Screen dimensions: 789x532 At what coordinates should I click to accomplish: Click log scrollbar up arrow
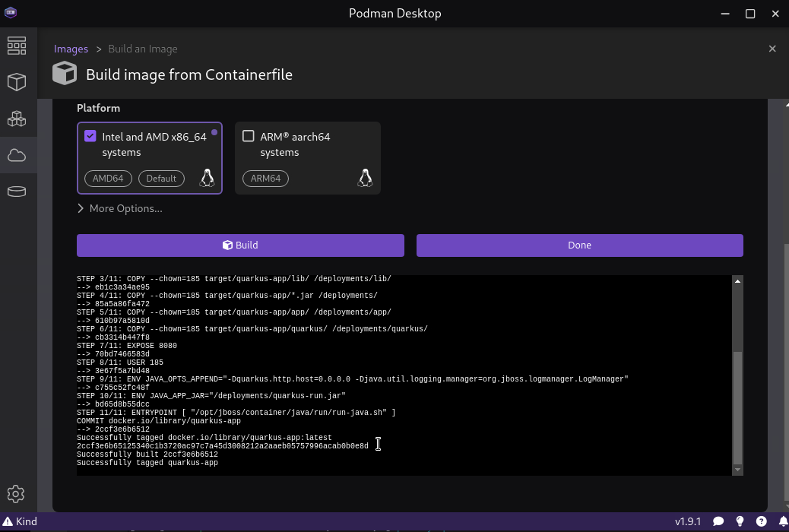click(737, 281)
